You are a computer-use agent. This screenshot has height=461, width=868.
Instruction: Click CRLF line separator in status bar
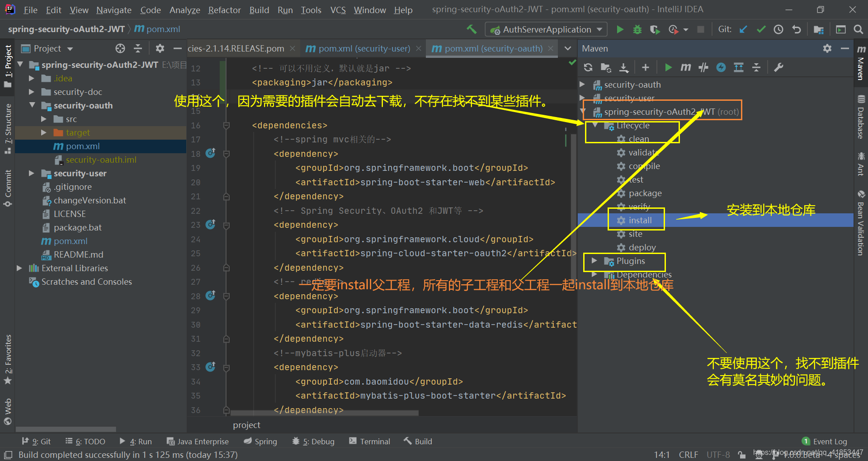tap(688, 455)
